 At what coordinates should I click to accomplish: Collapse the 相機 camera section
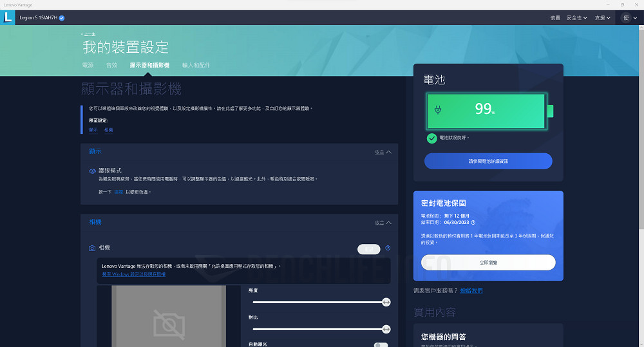click(383, 223)
